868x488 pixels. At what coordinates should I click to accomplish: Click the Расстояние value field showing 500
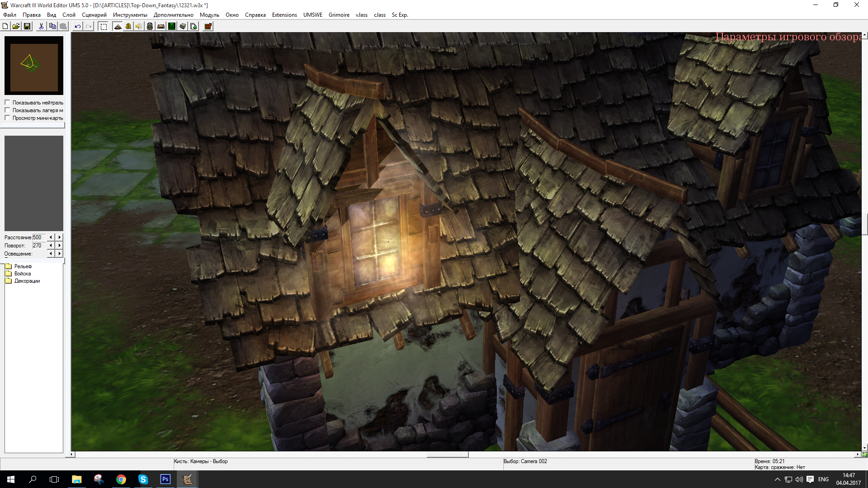pos(39,237)
